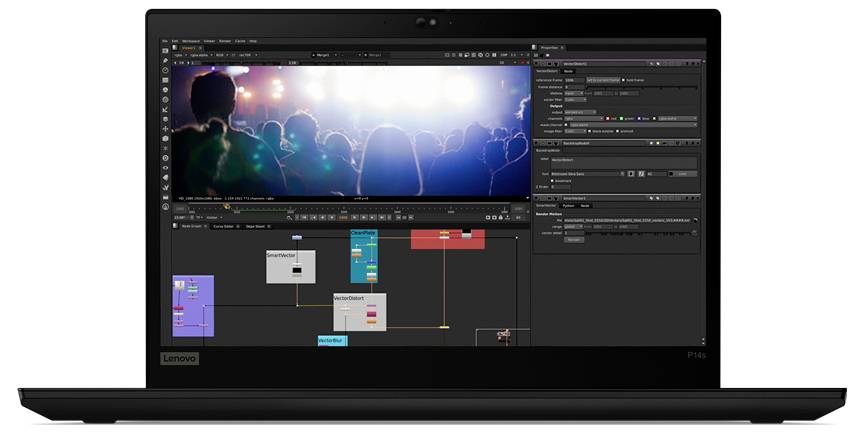Click the vector detail slider
The width and height of the screenshot is (864, 433).
[x=638, y=234]
